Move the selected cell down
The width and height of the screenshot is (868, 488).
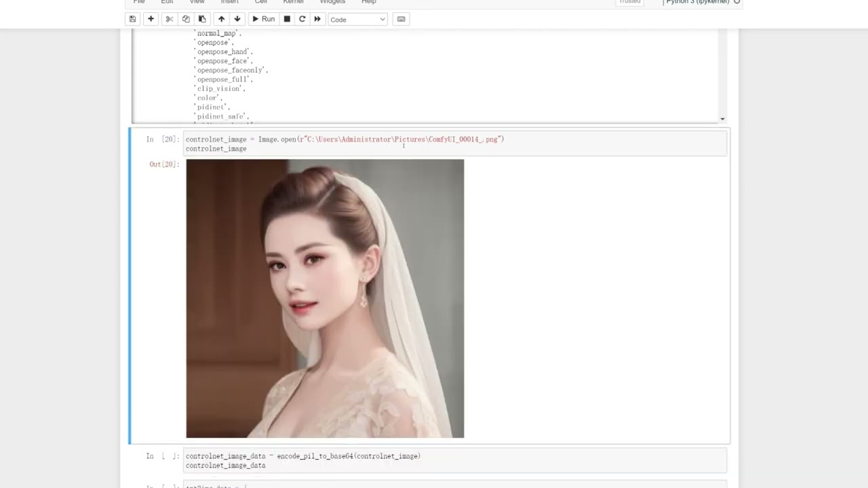pyautogui.click(x=237, y=19)
